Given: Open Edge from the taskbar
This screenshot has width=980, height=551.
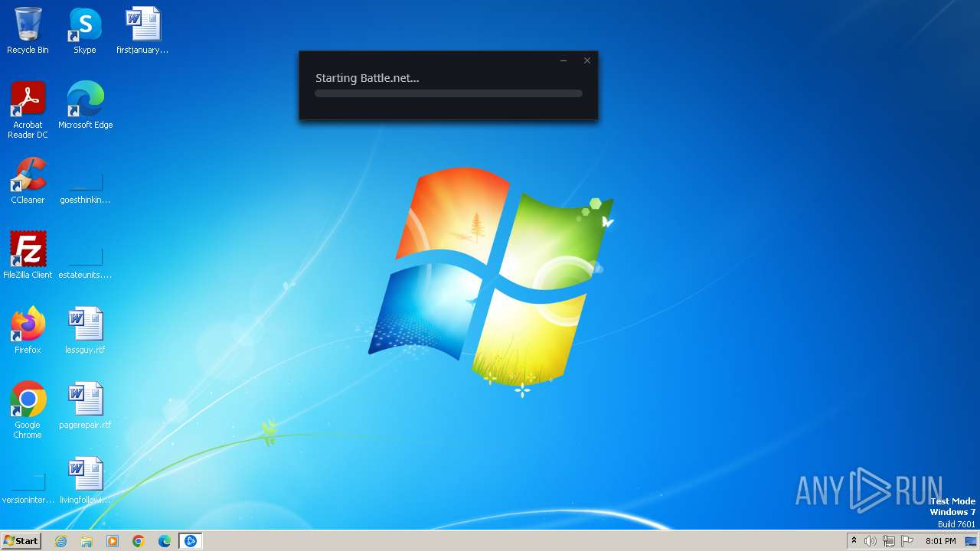Looking at the screenshot, I should pos(165,541).
